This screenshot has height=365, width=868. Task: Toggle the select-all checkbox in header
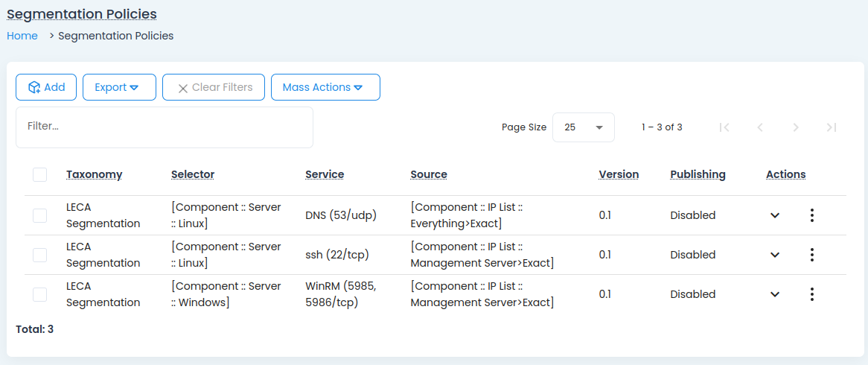point(40,174)
